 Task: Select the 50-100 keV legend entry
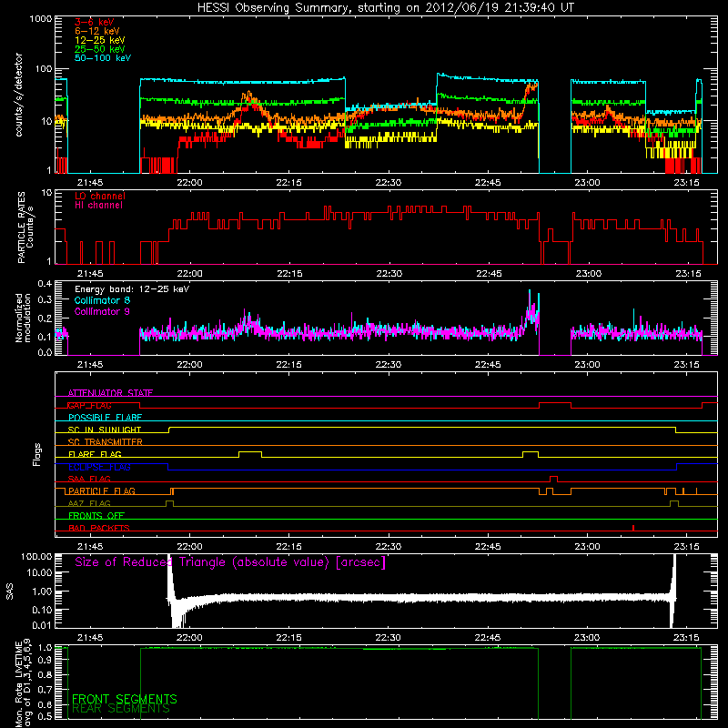coord(103,58)
